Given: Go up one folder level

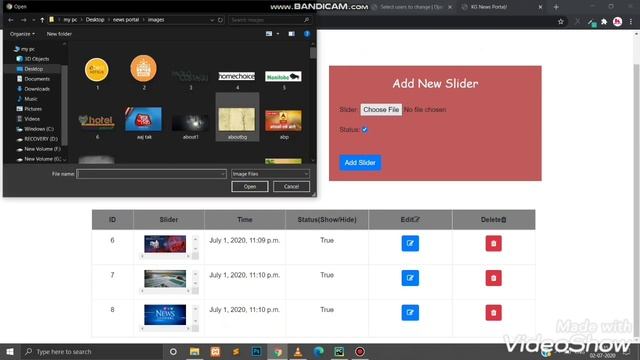Looking at the screenshot, I should tap(42, 20).
